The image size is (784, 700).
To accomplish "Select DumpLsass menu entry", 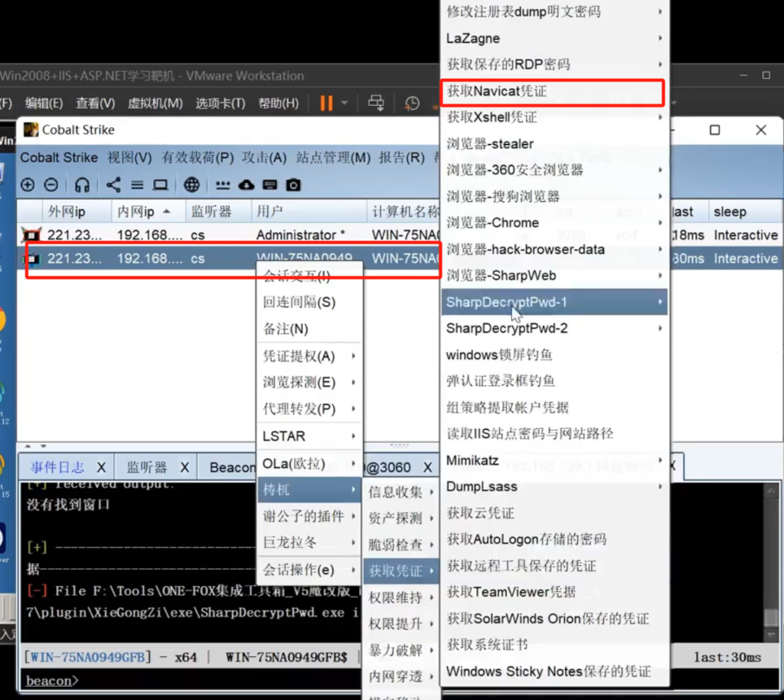I will (x=554, y=486).
